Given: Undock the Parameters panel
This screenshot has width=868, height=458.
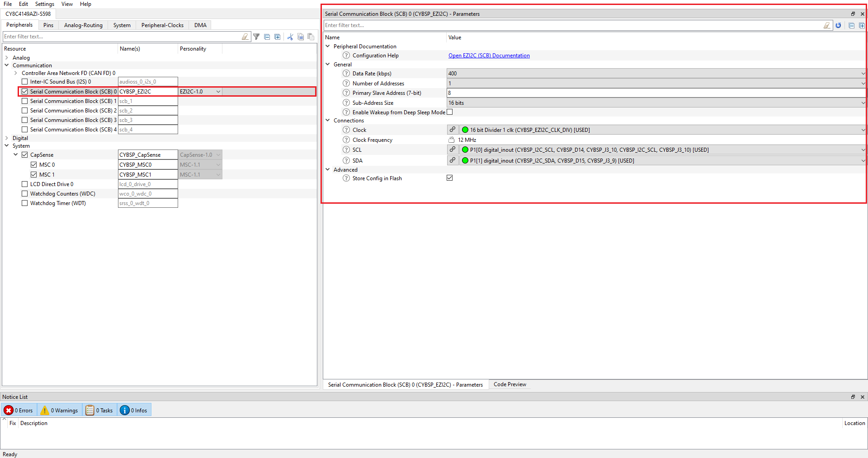Looking at the screenshot, I should pos(853,14).
